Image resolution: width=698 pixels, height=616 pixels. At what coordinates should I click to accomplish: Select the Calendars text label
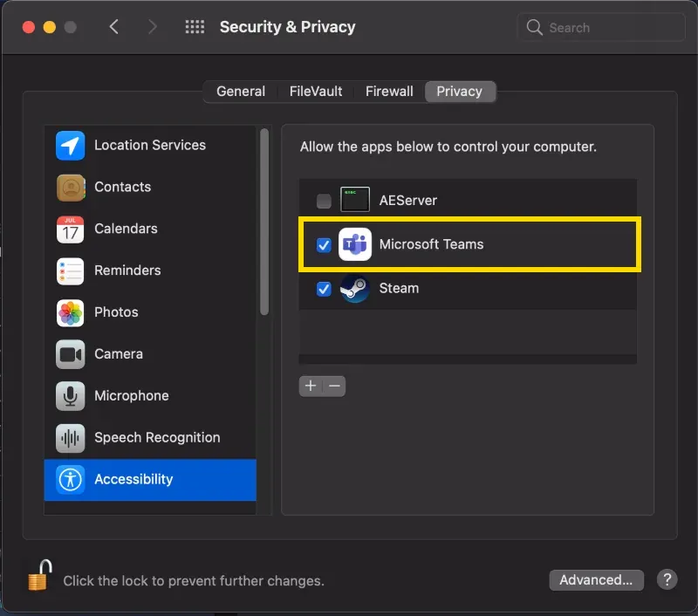click(126, 229)
